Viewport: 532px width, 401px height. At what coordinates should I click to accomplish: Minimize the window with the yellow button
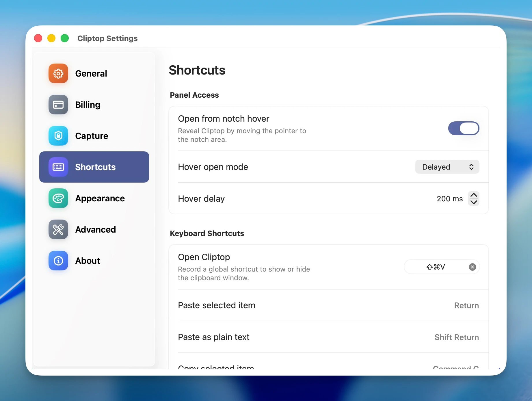point(51,38)
